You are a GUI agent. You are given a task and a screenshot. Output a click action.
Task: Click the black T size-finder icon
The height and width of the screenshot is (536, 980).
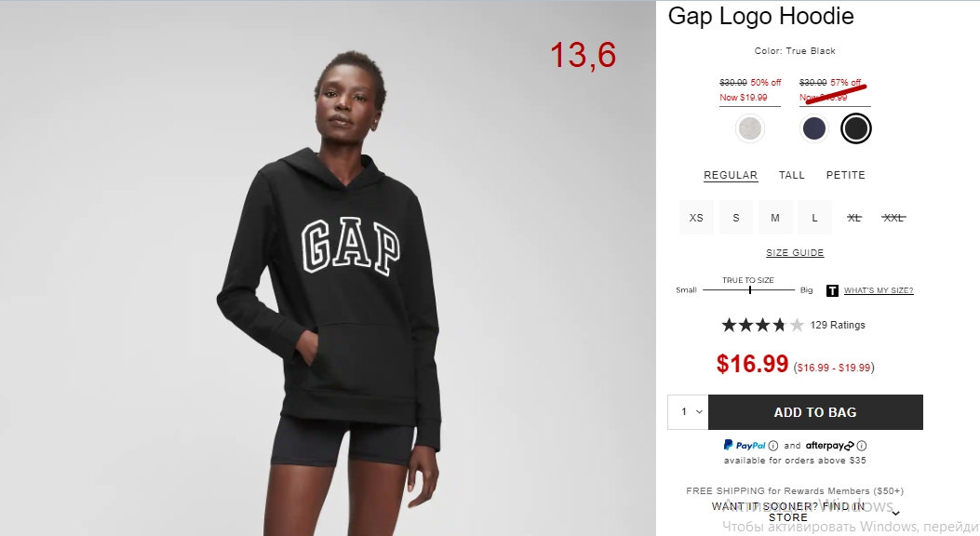pyautogui.click(x=832, y=290)
